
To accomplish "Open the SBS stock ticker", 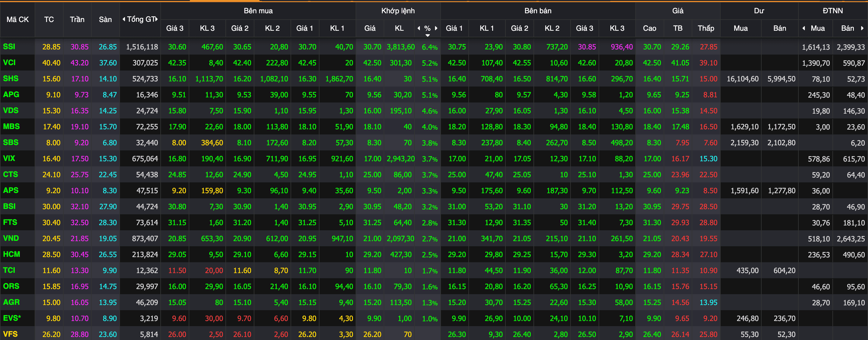I will pyautogui.click(x=11, y=142).
